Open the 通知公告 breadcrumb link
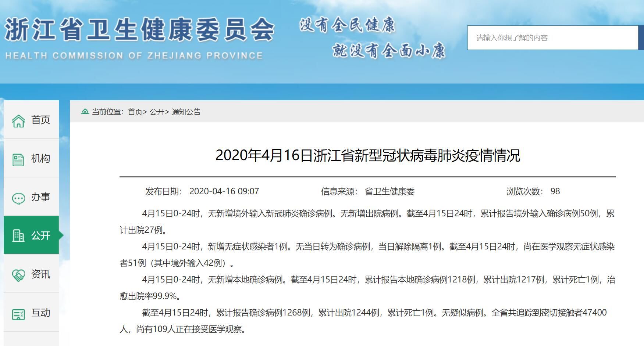 click(x=186, y=112)
